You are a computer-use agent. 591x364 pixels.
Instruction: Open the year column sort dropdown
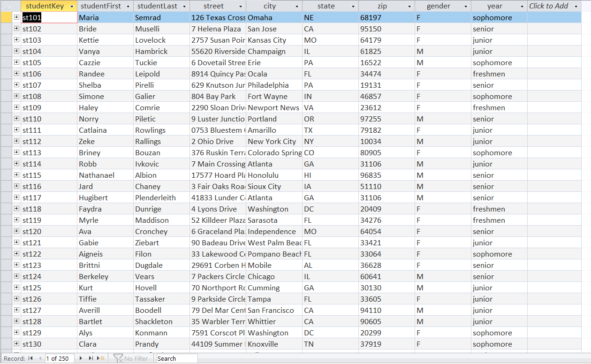(x=521, y=6)
